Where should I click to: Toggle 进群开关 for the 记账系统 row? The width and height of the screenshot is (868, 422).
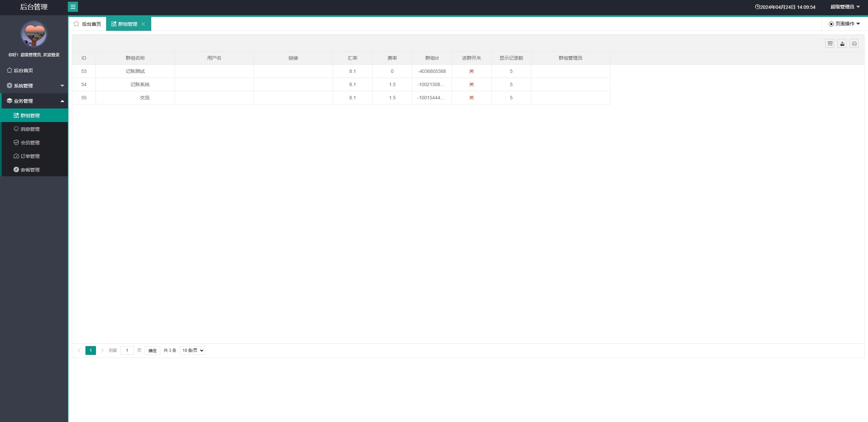(471, 84)
